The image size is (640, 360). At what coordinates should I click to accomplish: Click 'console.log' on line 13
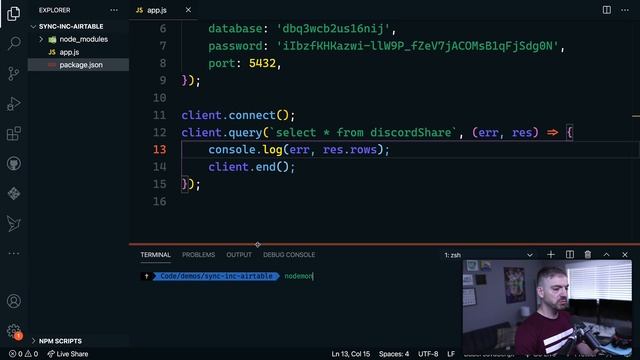coord(245,150)
